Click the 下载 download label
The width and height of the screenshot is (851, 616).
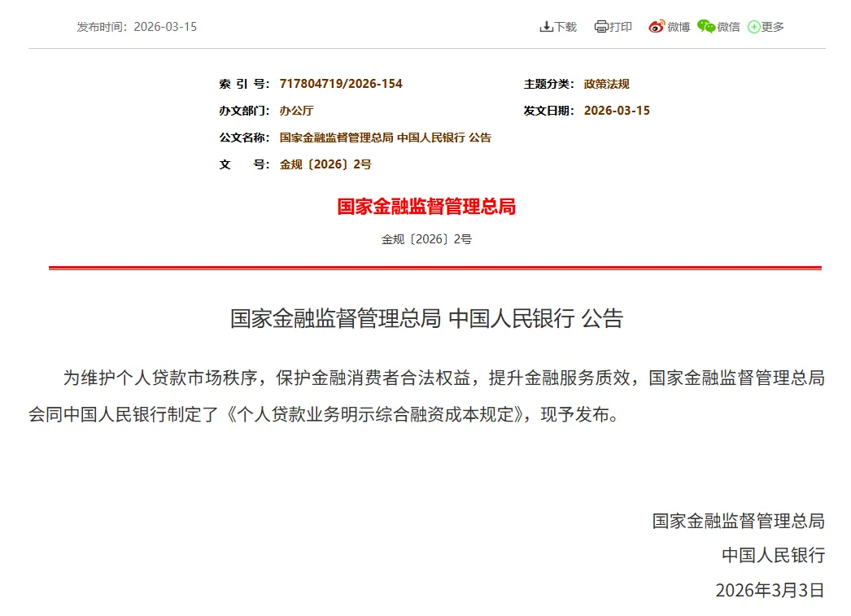(x=565, y=27)
